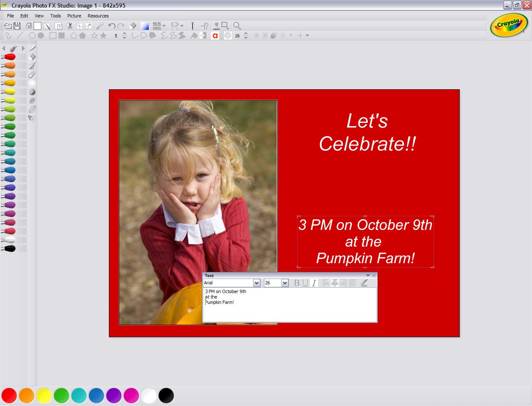Pick the gradient fill tool icon
532x406 pixels.
(x=145, y=26)
